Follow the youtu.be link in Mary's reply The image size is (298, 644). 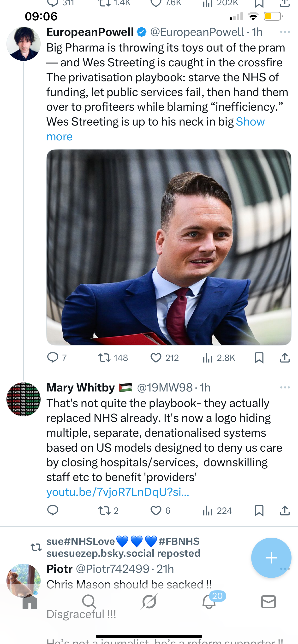point(118,492)
